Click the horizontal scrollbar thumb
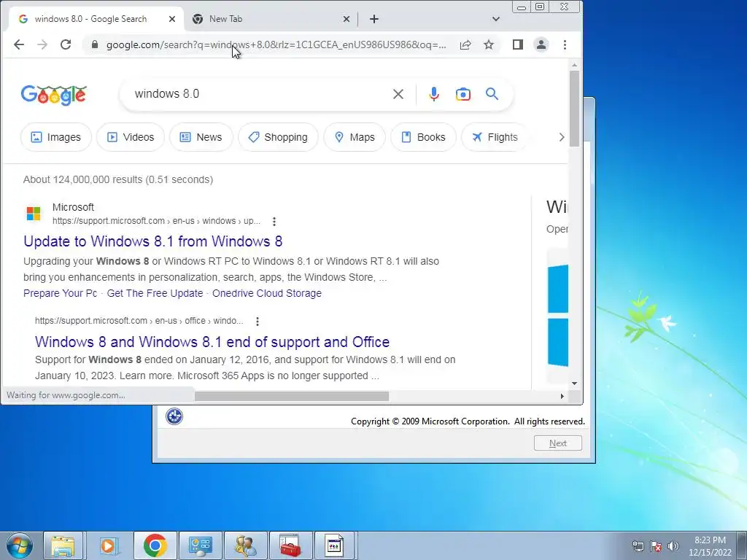 pos(292,396)
